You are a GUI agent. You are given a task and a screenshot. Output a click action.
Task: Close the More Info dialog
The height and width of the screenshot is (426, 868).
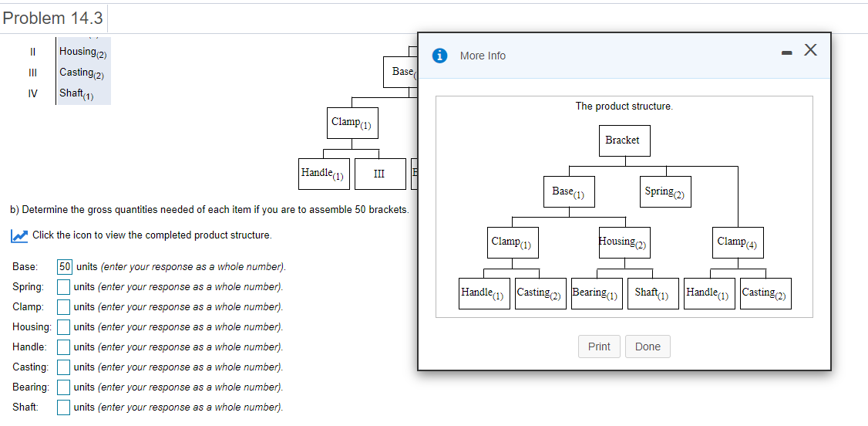(x=809, y=51)
